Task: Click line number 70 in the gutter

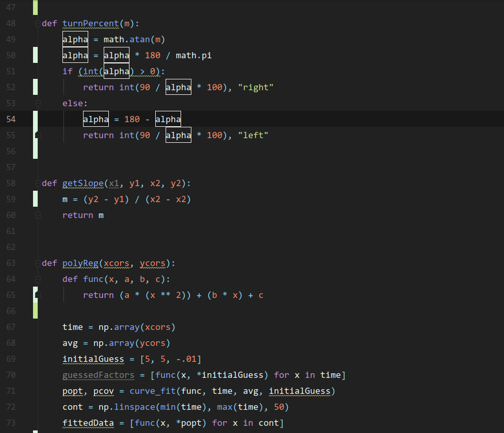Action: (x=11, y=375)
